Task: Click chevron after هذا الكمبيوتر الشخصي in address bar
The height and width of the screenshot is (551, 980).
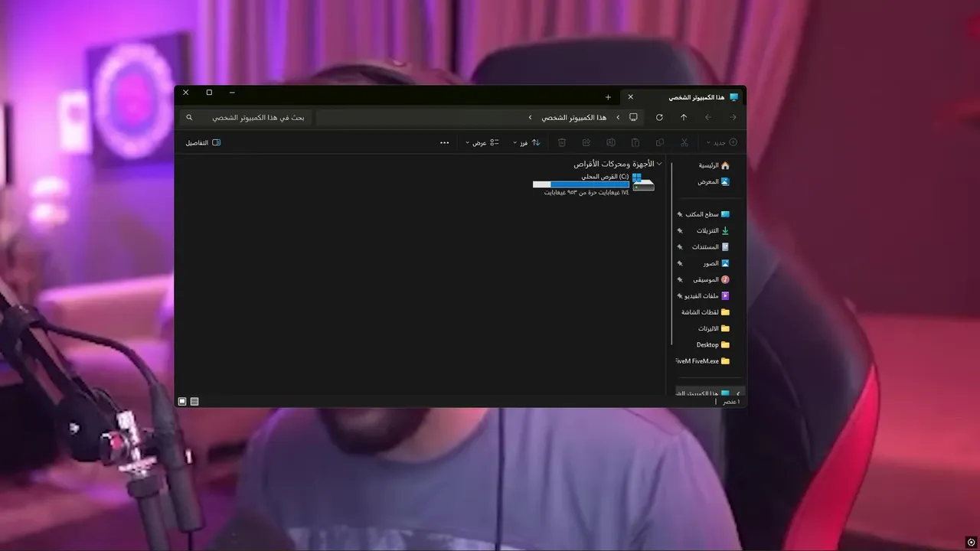Action: tap(530, 117)
